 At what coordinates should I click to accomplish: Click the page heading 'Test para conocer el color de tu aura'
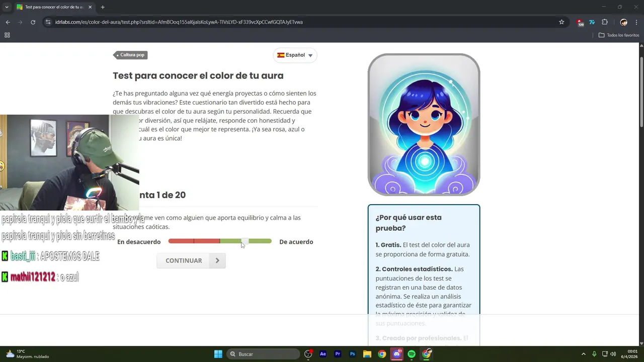tap(198, 75)
